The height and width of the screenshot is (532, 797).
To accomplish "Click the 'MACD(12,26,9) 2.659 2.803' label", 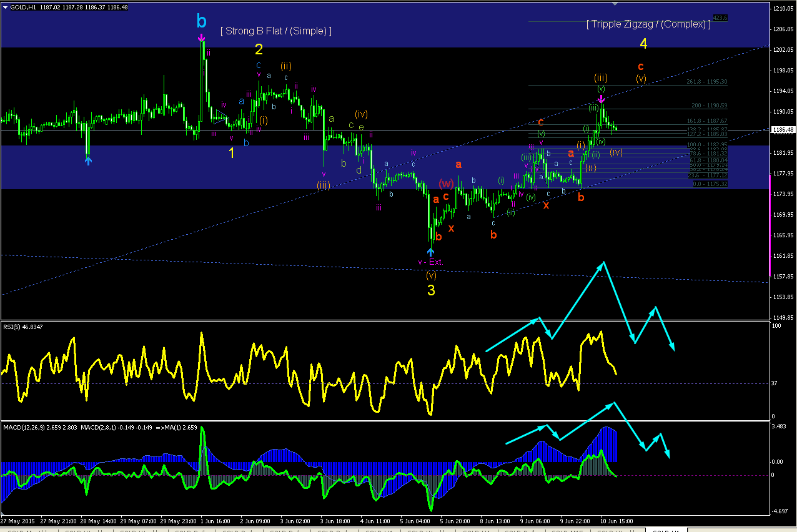I will pyautogui.click(x=41, y=428).
